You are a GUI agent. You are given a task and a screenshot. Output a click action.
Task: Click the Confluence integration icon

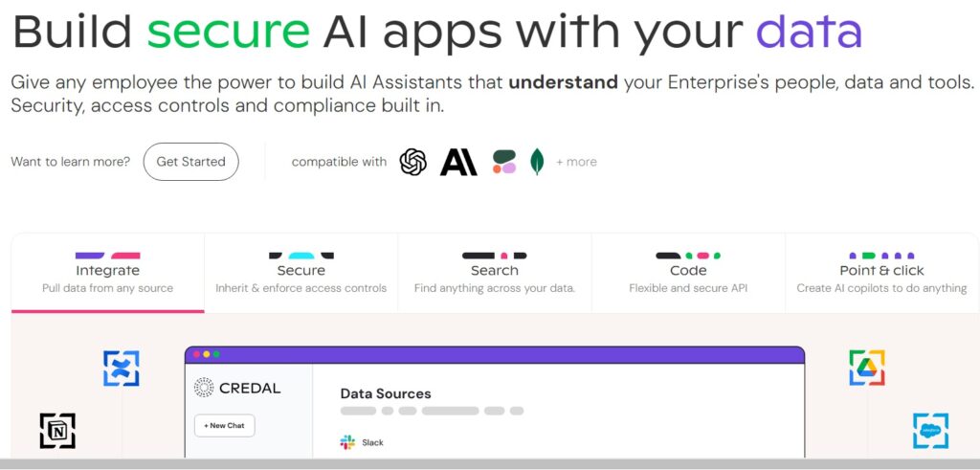[122, 369]
